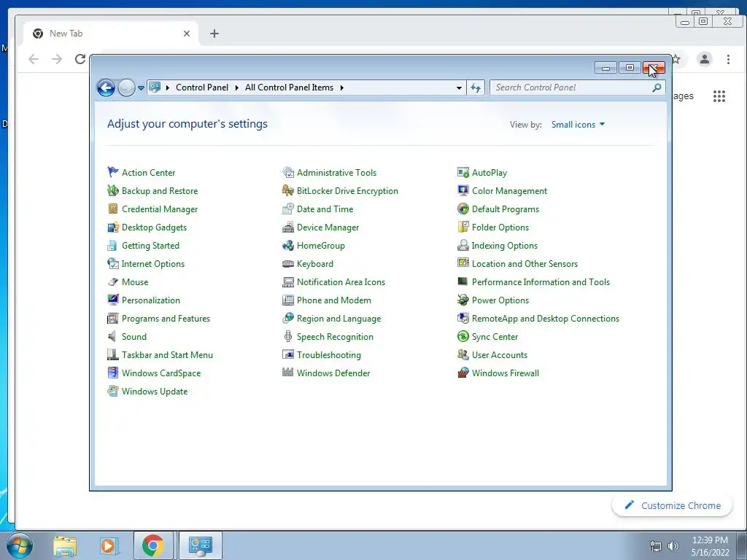Click the Personalization monitor icon
The image size is (747, 560).
113,300
